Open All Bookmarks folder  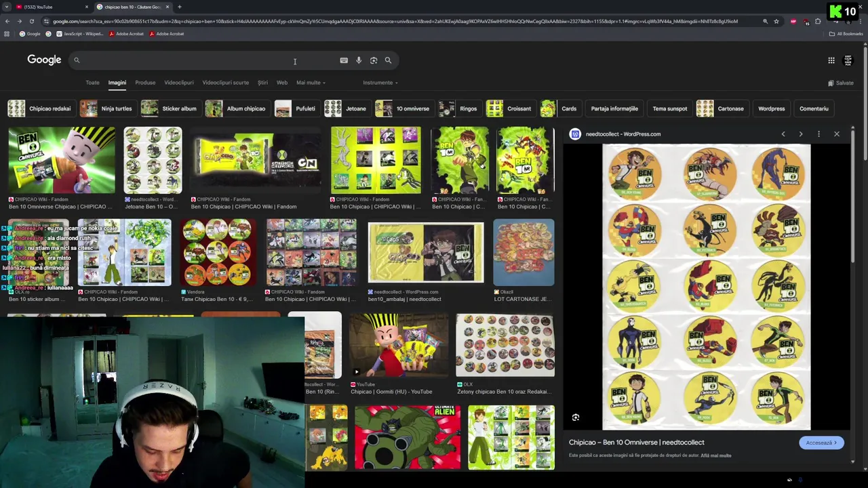846,33
